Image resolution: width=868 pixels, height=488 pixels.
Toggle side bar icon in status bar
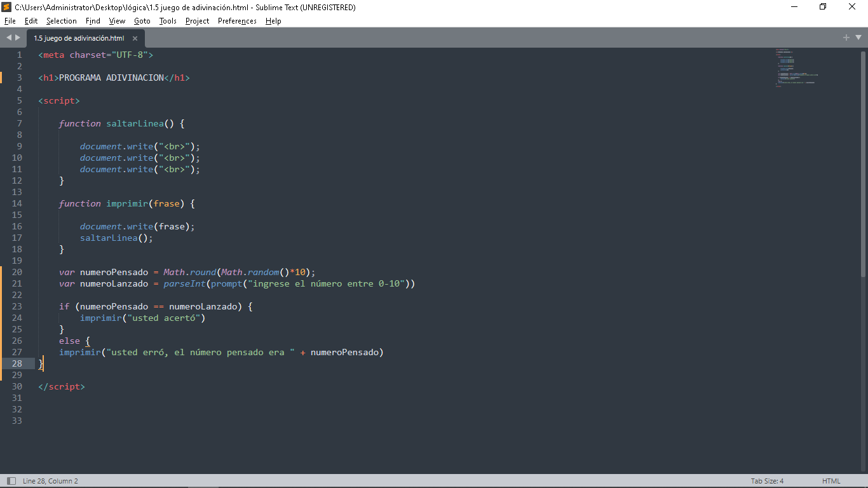pyautogui.click(x=11, y=481)
